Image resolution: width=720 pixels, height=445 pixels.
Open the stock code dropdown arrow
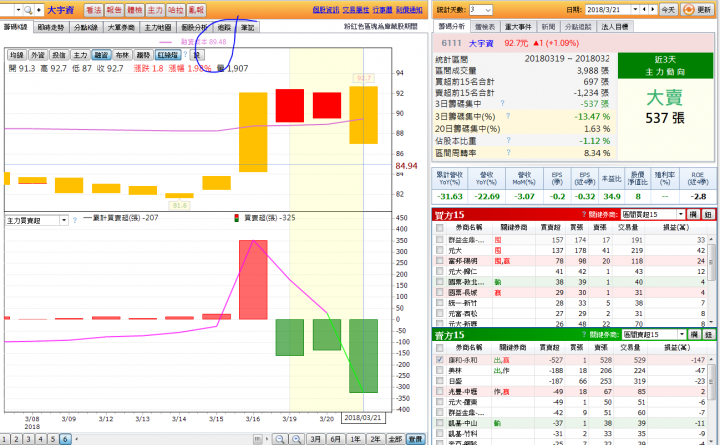click(18, 10)
